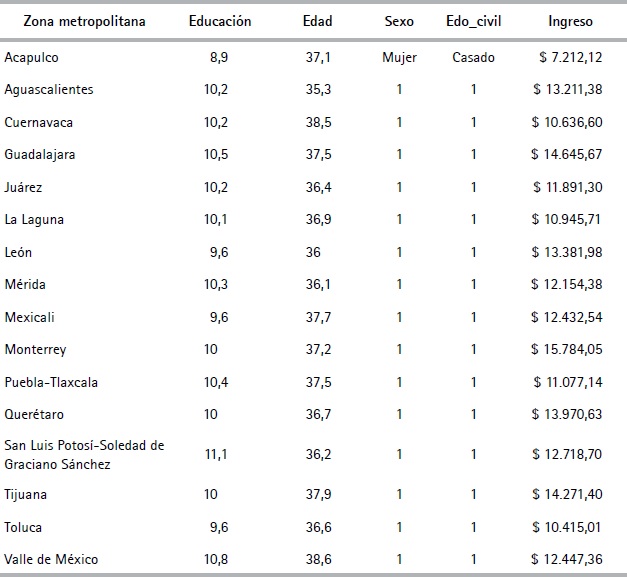The image size is (627, 578).
Task: Click Acapulco's income value $ 7.212,12
Action: coord(569,57)
